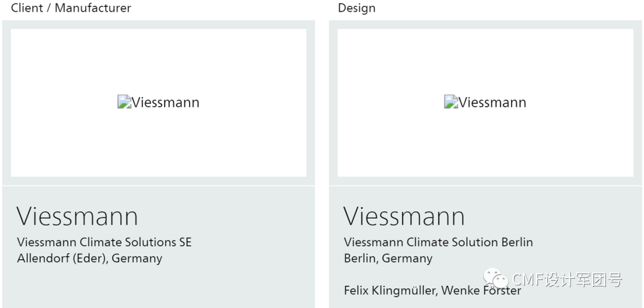The width and height of the screenshot is (644, 308).
Task: Select the "Client / Manufacturer" heading
Action: (x=71, y=8)
